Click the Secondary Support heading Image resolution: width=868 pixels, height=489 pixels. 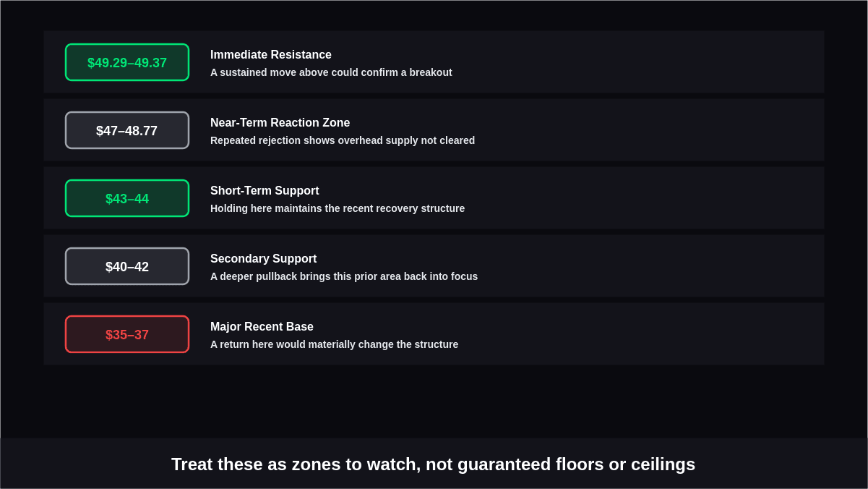coord(263,259)
